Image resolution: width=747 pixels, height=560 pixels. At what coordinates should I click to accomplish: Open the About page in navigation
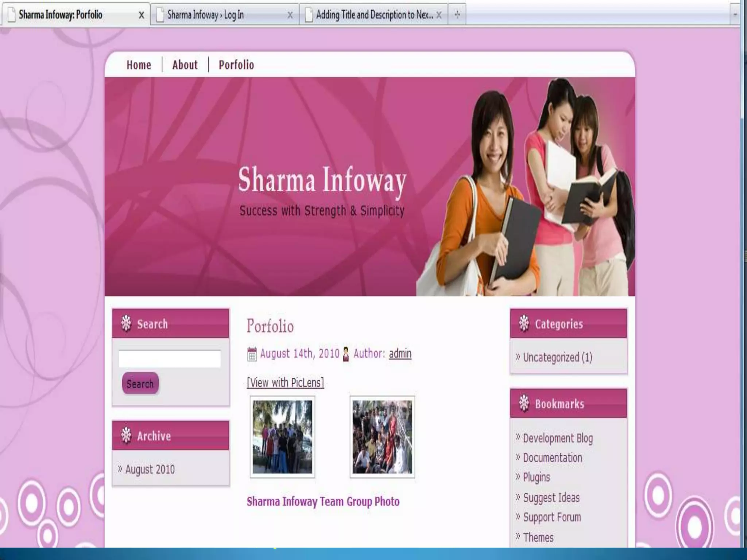pos(185,65)
